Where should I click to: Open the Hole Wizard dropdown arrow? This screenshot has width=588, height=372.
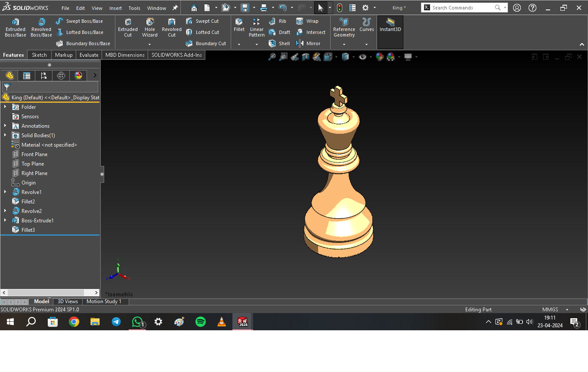[150, 44]
